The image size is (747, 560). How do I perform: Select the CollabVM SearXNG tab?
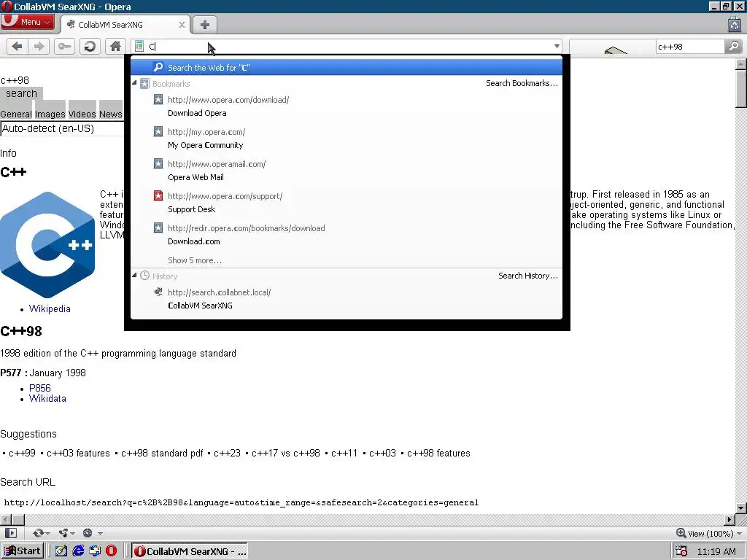pyautogui.click(x=125, y=25)
